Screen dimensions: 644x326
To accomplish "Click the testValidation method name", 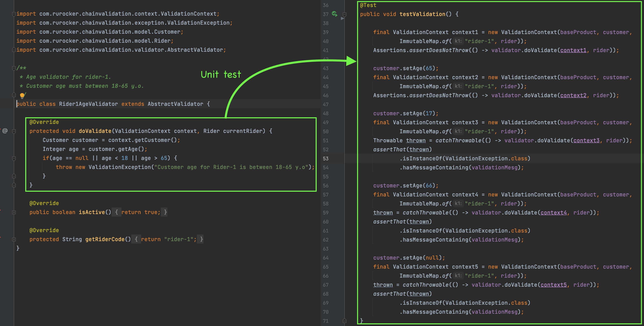I will pyautogui.click(x=422, y=14).
